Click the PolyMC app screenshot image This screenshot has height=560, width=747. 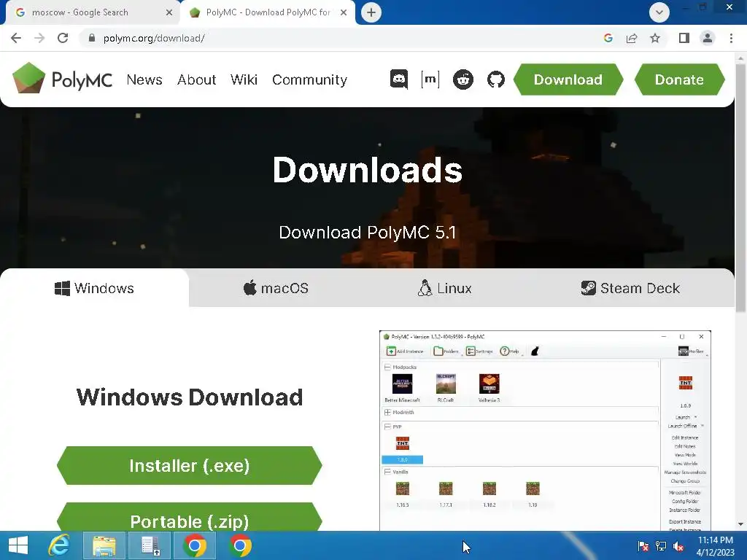pyautogui.click(x=545, y=430)
